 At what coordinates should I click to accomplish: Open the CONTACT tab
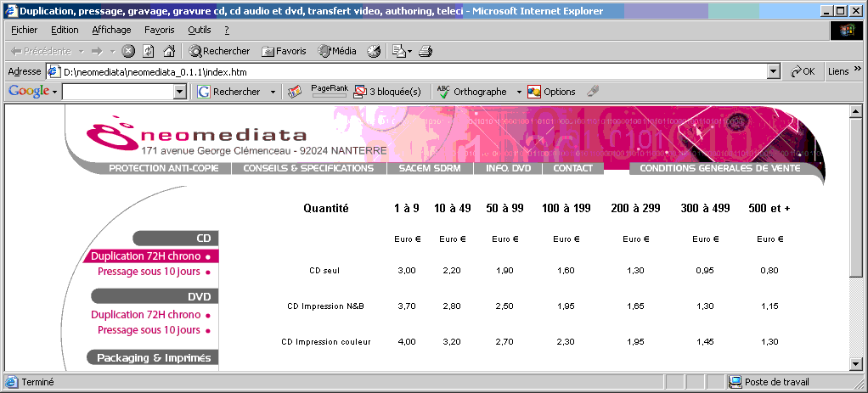pos(573,168)
